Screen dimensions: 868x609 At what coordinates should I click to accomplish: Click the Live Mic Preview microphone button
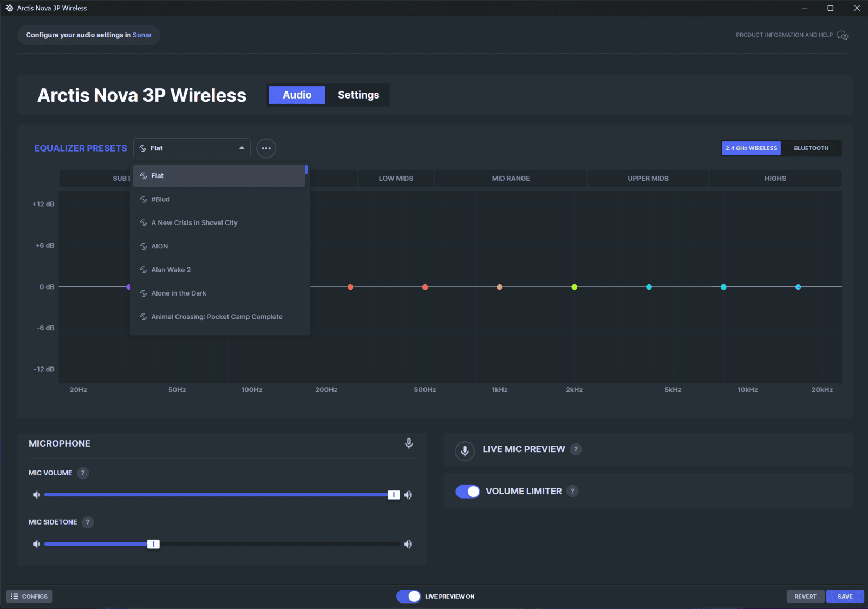[465, 450]
